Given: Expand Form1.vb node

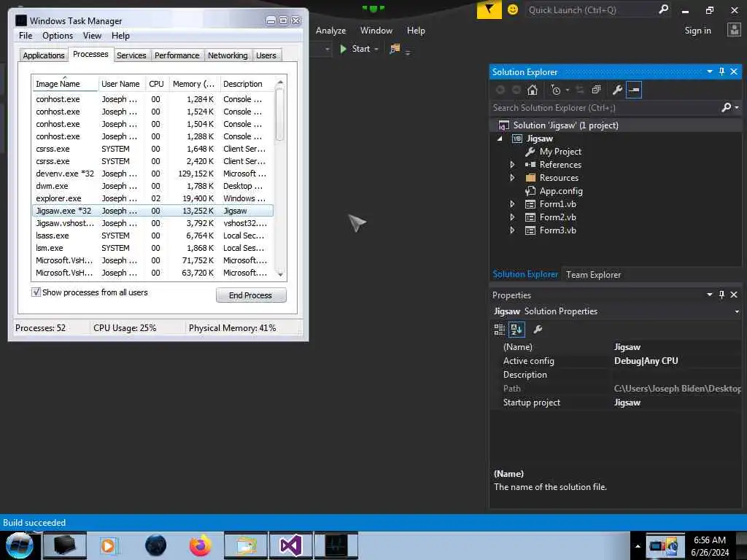Looking at the screenshot, I should click(512, 204).
